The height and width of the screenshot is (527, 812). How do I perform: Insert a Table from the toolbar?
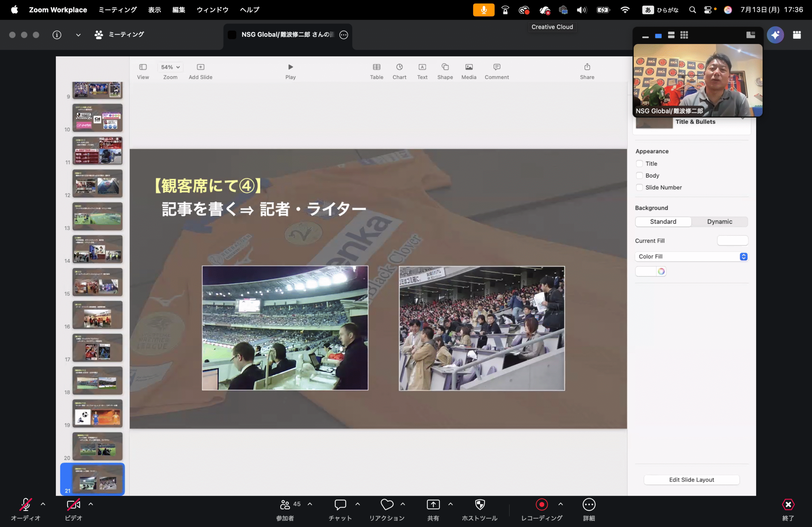point(377,67)
